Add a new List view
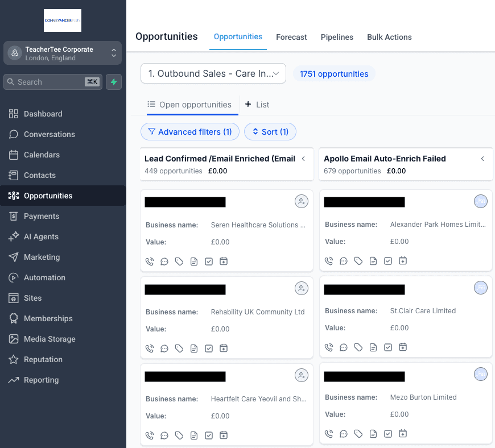The width and height of the screenshot is (495, 448). [257, 105]
